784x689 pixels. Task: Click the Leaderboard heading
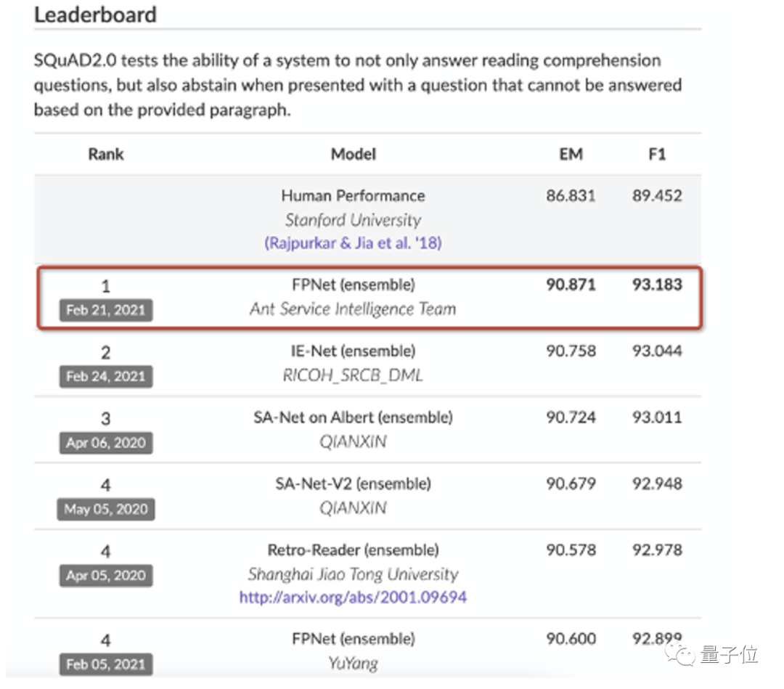[95, 15]
